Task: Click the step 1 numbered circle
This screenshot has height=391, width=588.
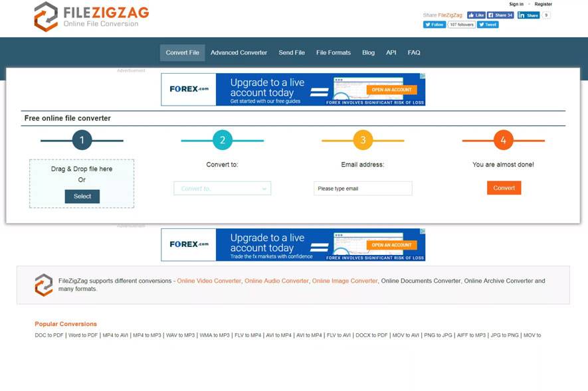Action: click(82, 140)
